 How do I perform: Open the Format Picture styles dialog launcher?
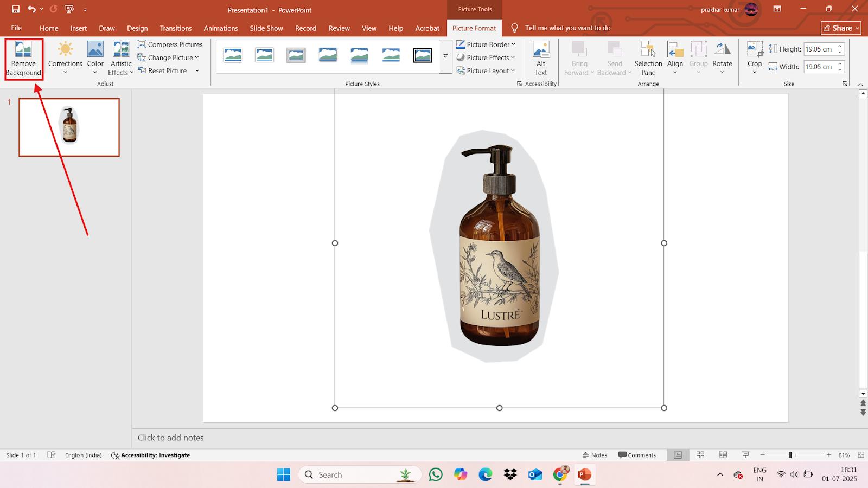519,84
